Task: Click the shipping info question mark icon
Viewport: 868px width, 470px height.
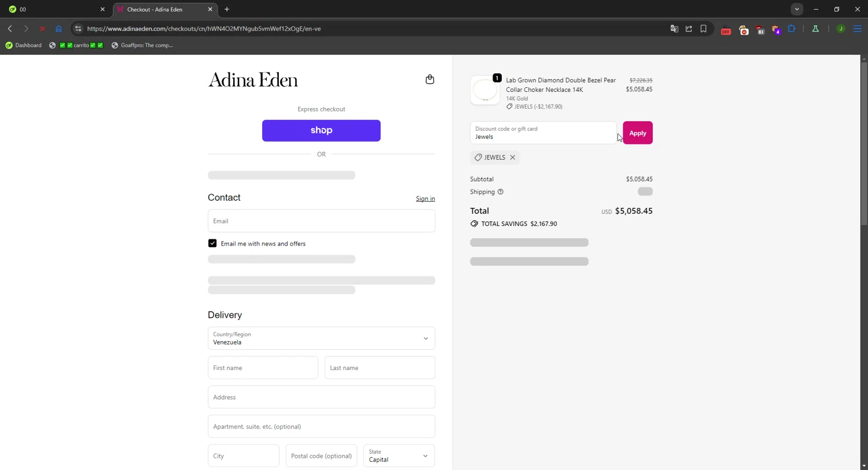Action: coord(501,192)
